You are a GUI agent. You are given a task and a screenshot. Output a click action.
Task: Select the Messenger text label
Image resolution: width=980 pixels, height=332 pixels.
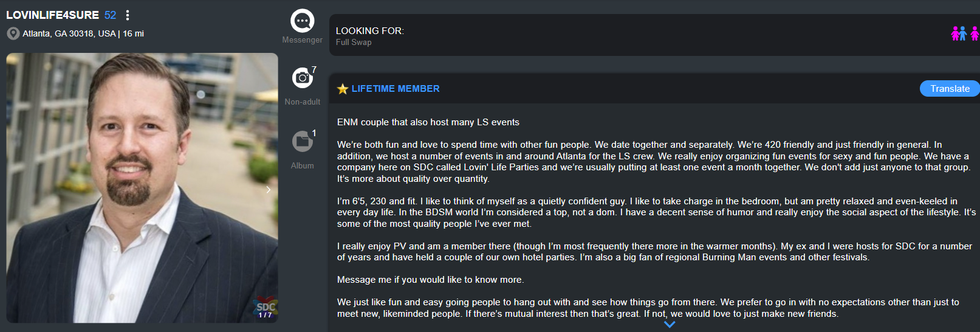(x=302, y=40)
